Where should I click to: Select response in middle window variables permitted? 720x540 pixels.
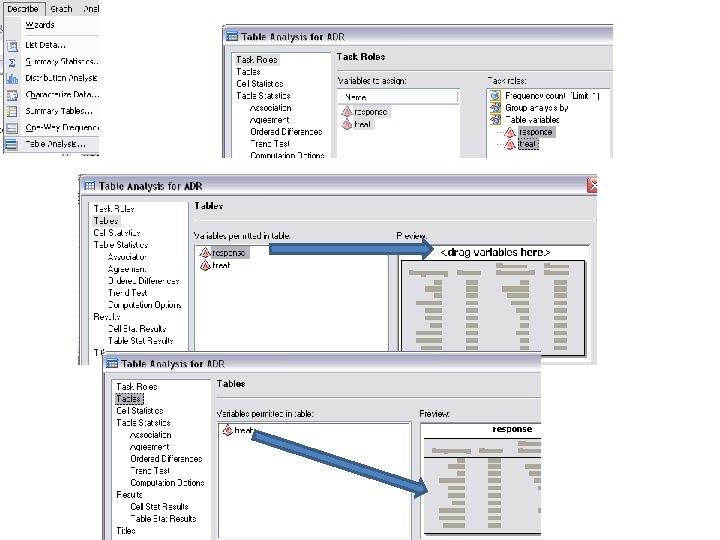229,253
